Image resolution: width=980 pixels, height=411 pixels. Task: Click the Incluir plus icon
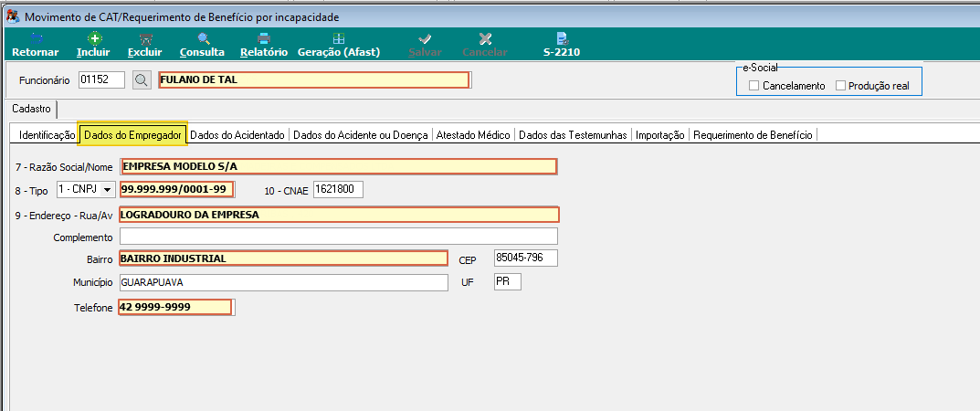click(x=93, y=38)
